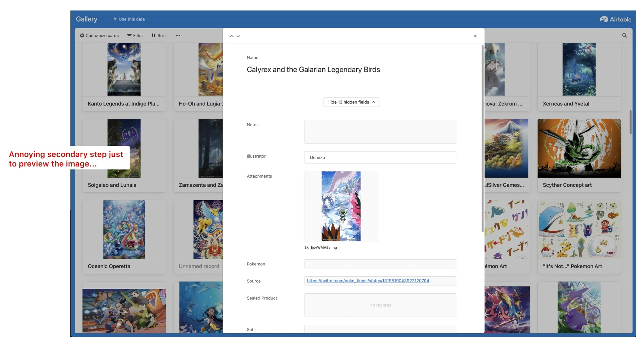Go to previous record with up chevron
644x352 pixels.
[231, 36]
